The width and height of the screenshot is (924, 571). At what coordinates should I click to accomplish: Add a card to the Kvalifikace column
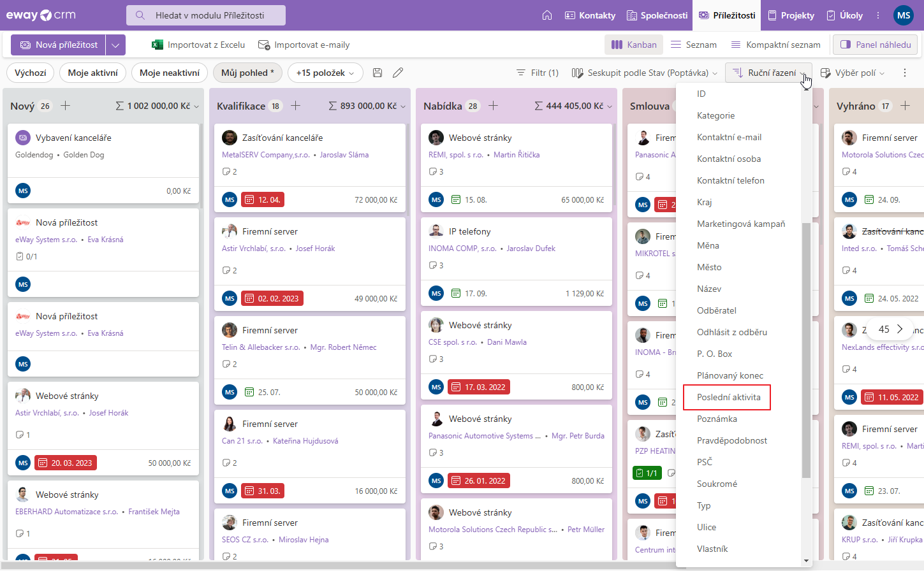tap(295, 106)
